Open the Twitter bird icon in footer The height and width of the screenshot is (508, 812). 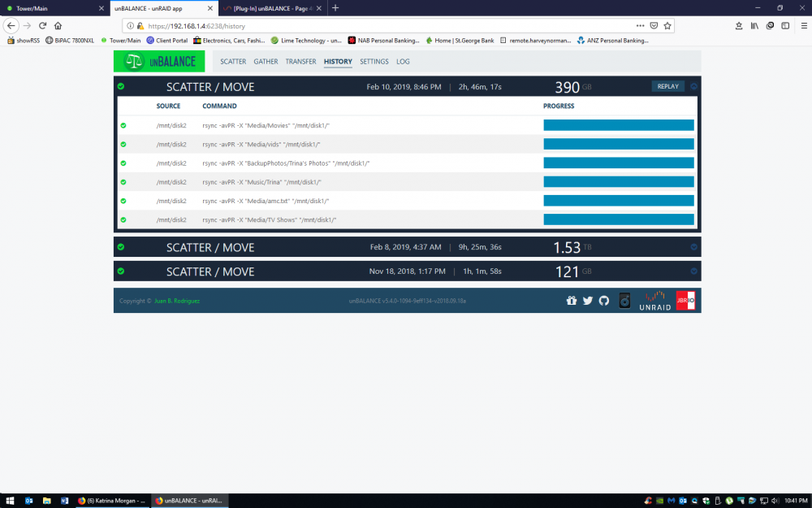pyautogui.click(x=588, y=301)
